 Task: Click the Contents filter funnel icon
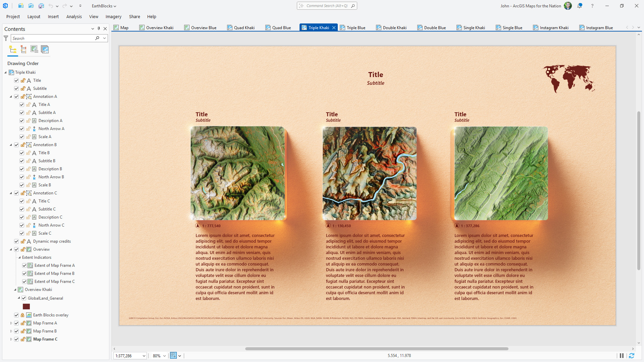coord(6,38)
